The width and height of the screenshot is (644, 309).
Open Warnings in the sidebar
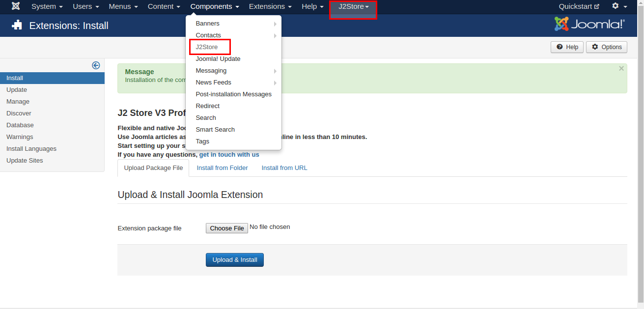click(52, 137)
